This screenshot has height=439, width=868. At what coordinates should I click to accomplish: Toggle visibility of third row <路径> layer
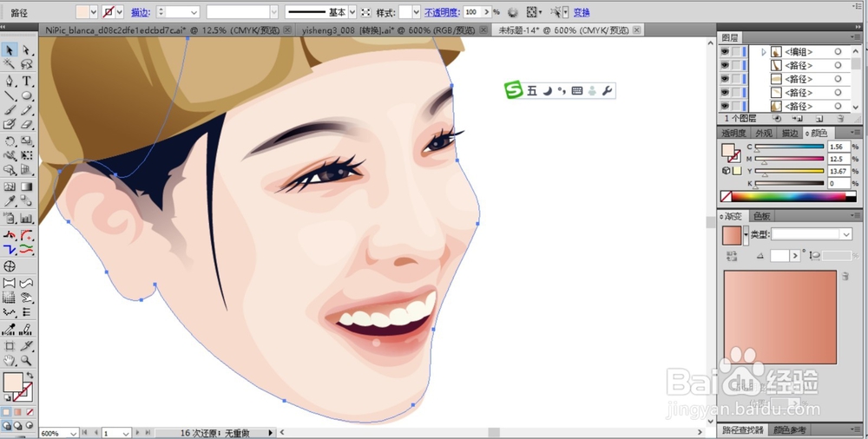725,79
